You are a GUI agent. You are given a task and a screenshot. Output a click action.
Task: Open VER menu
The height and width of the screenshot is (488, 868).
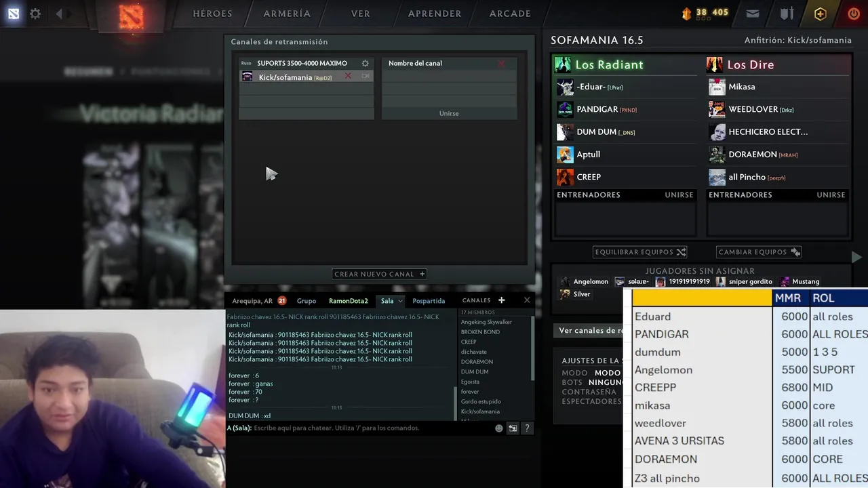[x=361, y=14]
